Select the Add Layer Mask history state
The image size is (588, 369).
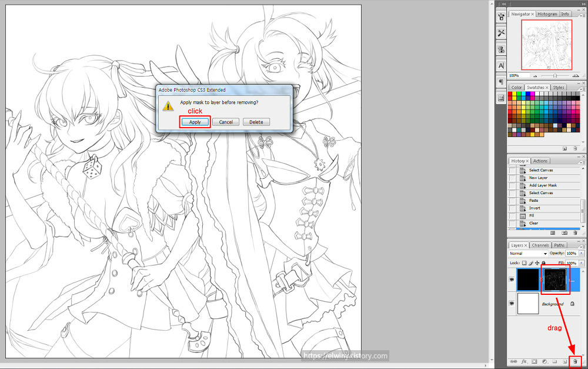pyautogui.click(x=549, y=185)
